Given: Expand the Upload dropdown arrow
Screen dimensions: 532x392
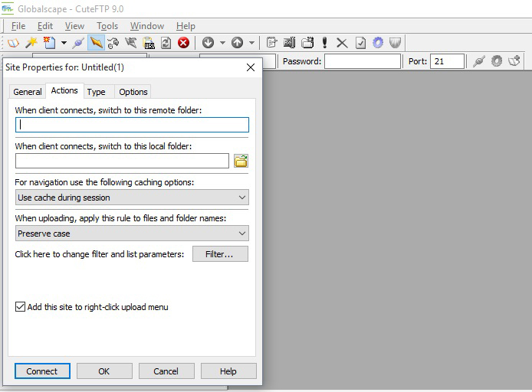Looking at the screenshot, I should [251, 43].
